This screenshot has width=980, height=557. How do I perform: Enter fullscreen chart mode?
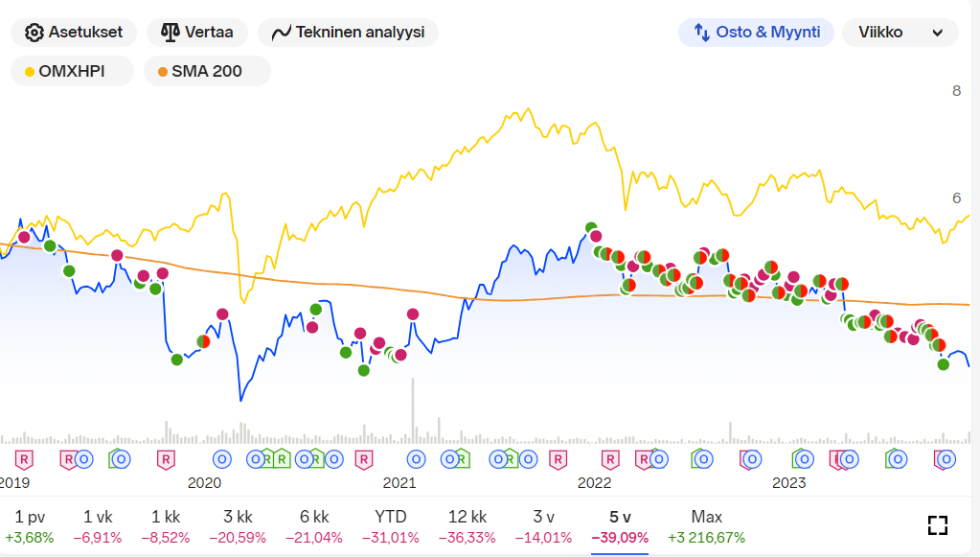(x=938, y=525)
